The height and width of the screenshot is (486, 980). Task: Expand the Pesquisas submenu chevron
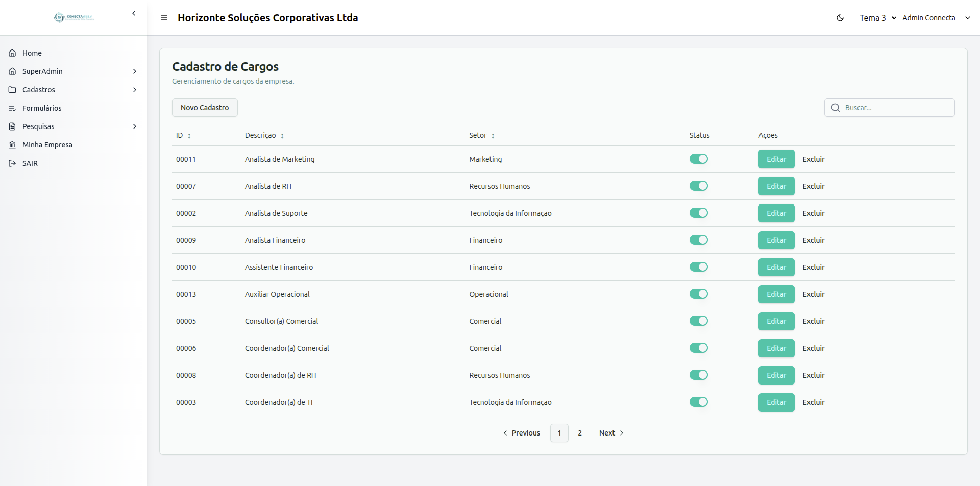[x=135, y=126]
